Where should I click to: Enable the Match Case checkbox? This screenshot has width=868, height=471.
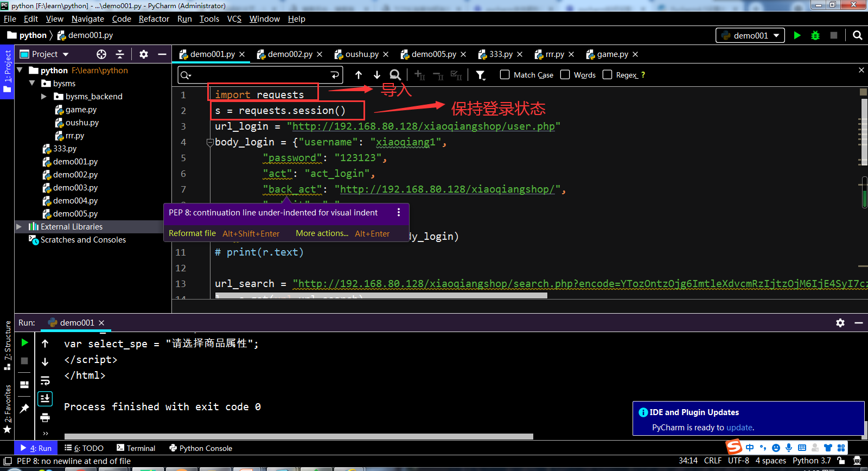pos(505,75)
